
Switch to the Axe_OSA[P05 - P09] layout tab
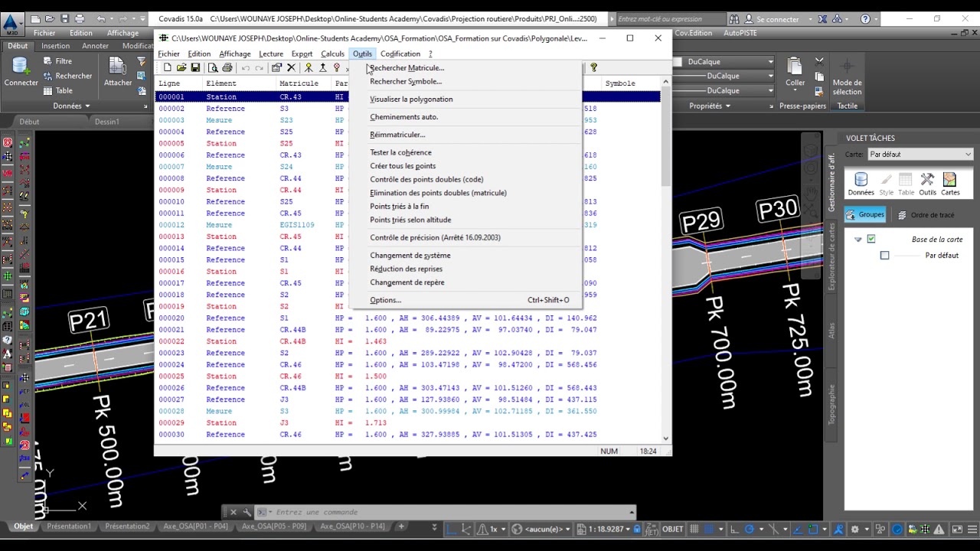(273, 527)
